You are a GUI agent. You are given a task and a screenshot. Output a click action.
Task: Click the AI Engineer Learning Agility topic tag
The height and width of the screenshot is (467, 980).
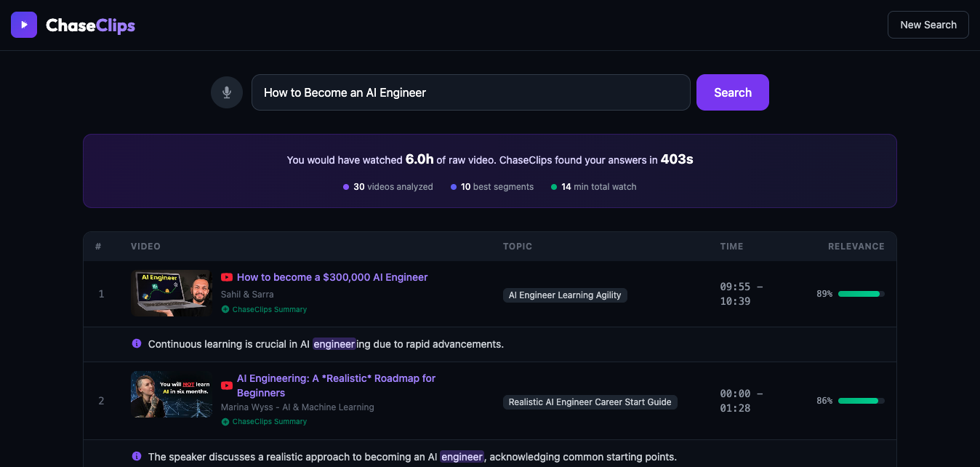565,295
